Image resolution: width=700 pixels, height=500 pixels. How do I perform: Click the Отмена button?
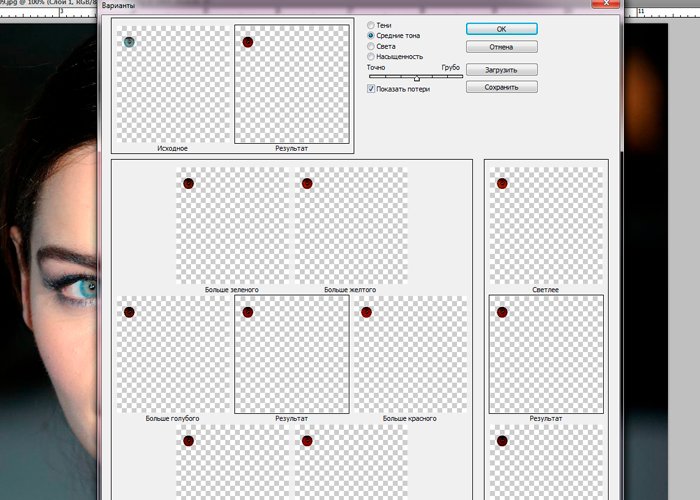pos(501,47)
